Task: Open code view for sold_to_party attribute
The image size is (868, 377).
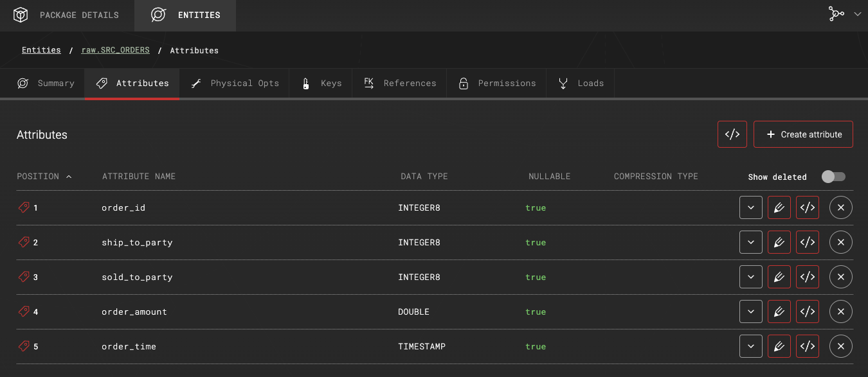Action: tap(808, 277)
